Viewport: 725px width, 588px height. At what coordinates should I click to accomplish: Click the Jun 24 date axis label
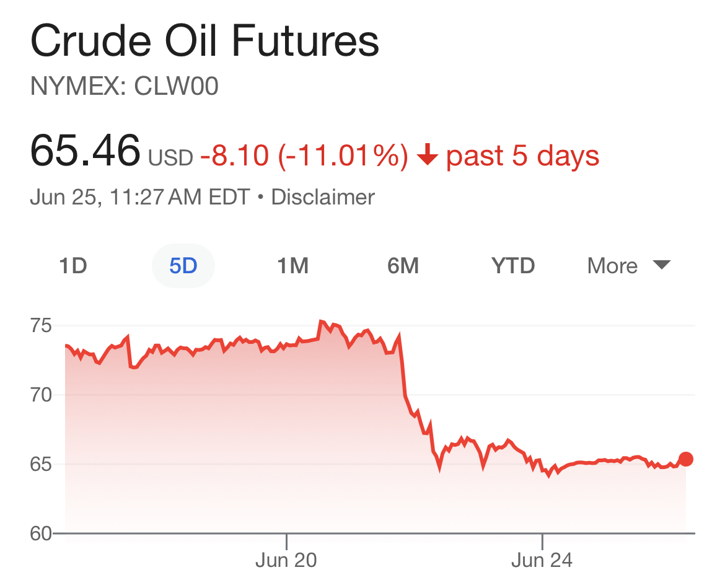click(542, 561)
